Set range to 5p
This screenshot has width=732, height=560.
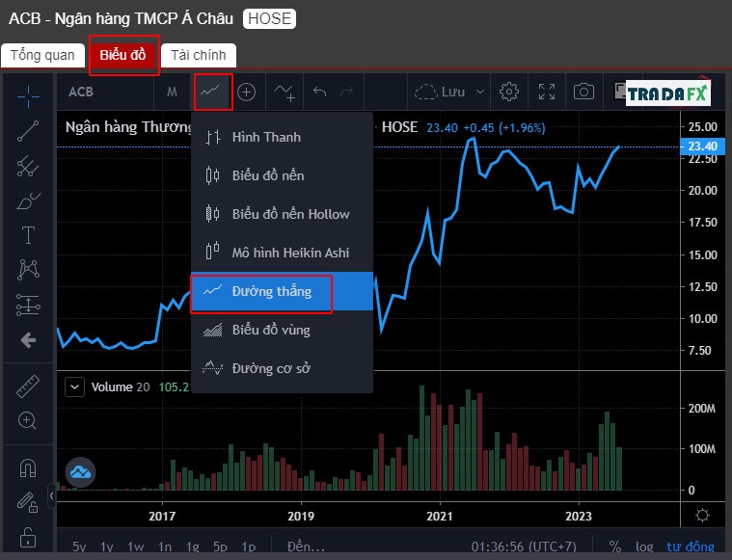[x=220, y=547]
